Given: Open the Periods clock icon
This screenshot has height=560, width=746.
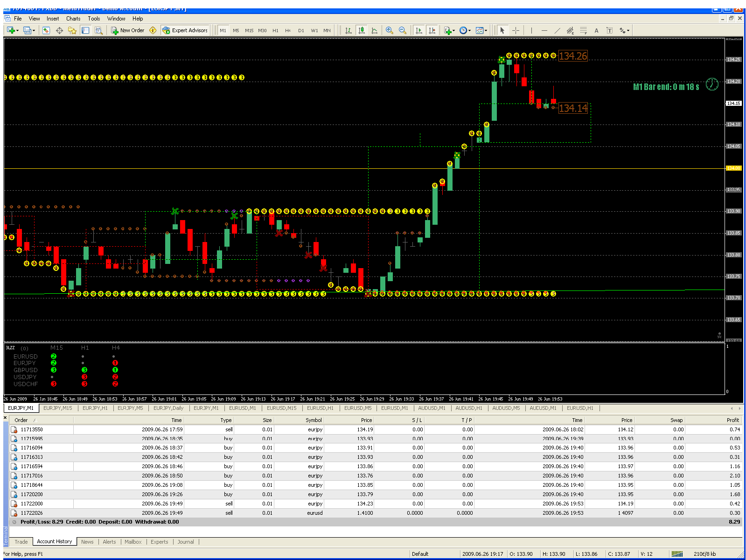Looking at the screenshot, I should (x=463, y=30).
